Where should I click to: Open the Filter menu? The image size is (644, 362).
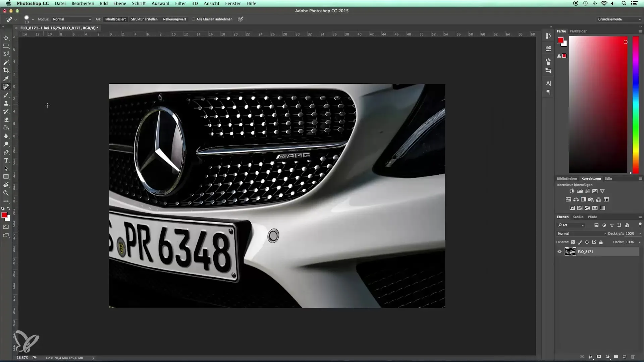point(180,3)
